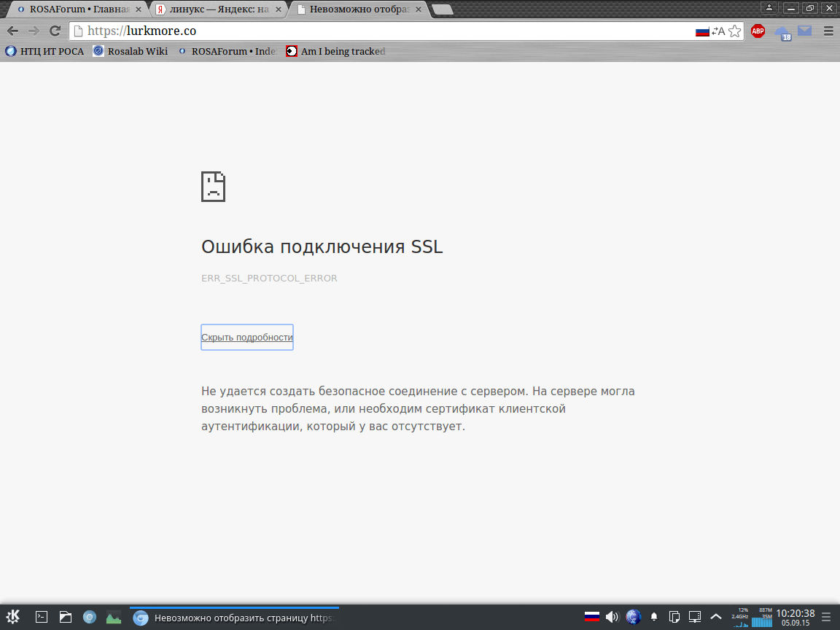Switch to the линукс — Яндекс tab
840x630 pixels.
217,9
